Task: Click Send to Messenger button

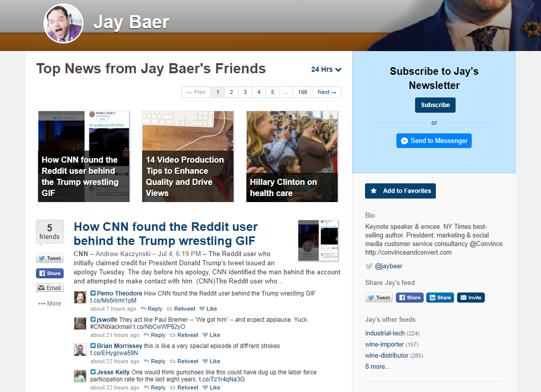Action: tap(434, 140)
